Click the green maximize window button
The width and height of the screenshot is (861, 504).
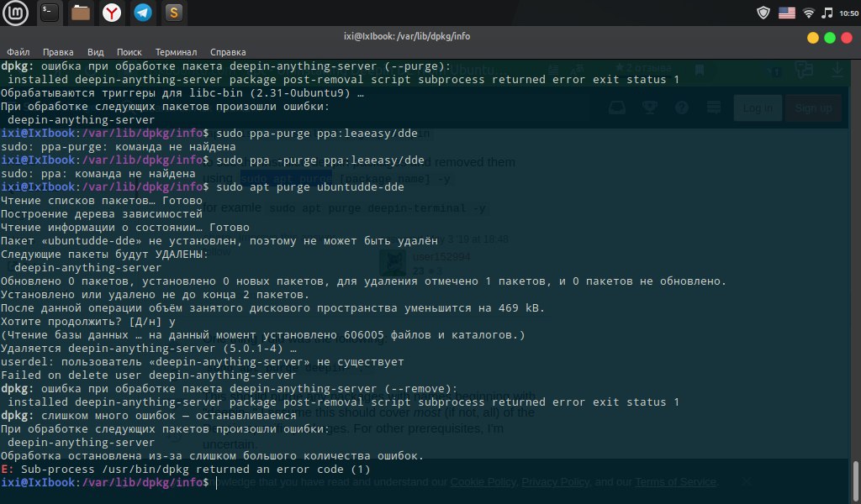coord(830,37)
